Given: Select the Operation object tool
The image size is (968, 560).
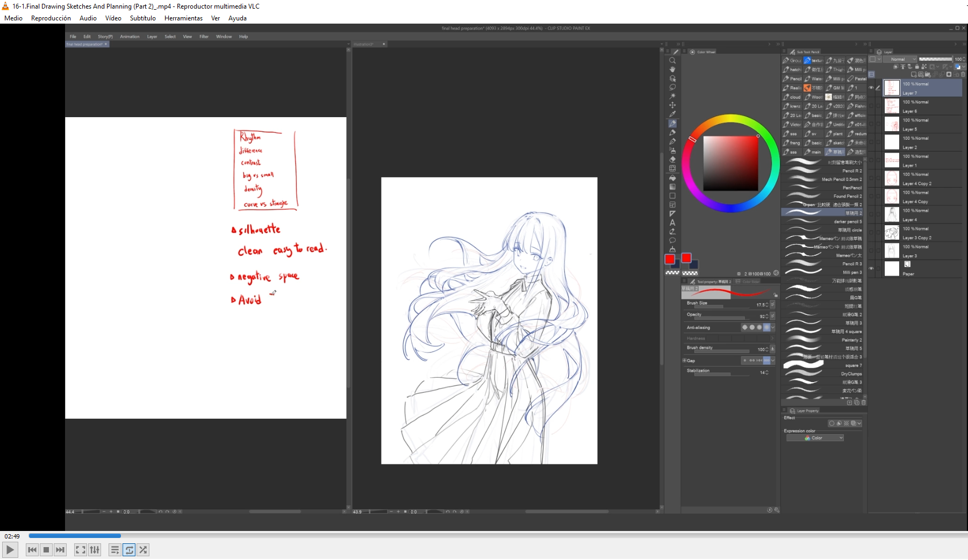Looking at the screenshot, I should point(672,78).
